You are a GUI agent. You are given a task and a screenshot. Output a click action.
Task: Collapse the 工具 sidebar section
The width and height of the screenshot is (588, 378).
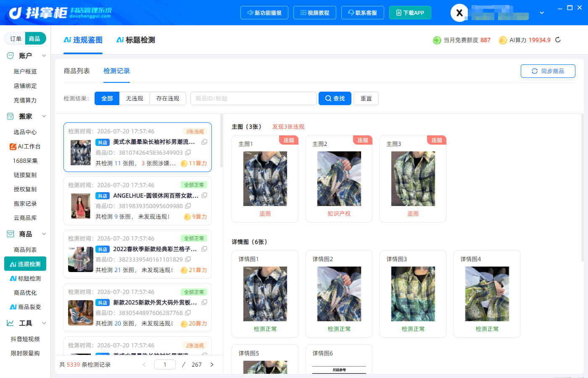click(x=44, y=323)
